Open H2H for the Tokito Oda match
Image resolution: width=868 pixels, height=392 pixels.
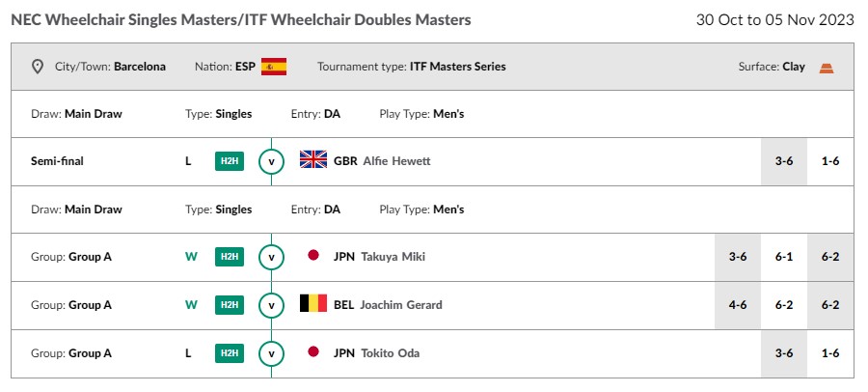click(x=230, y=353)
